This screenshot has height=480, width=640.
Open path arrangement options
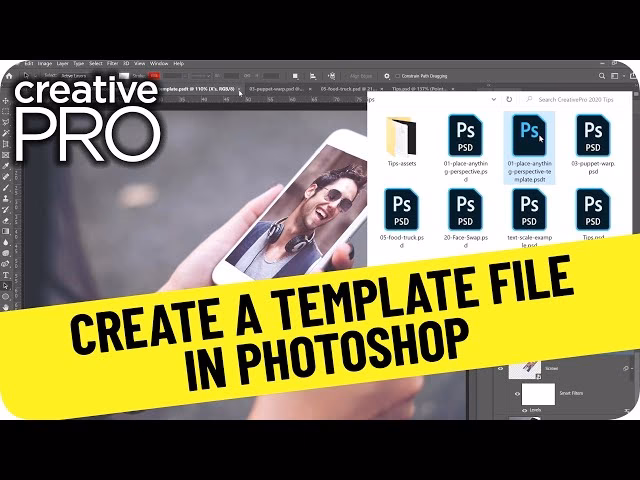tap(331, 76)
